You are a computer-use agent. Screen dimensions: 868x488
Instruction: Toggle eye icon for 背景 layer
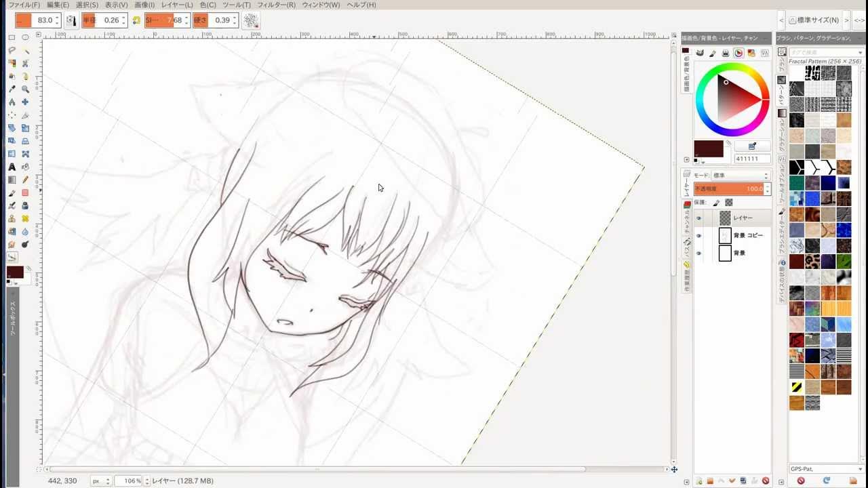pos(699,253)
